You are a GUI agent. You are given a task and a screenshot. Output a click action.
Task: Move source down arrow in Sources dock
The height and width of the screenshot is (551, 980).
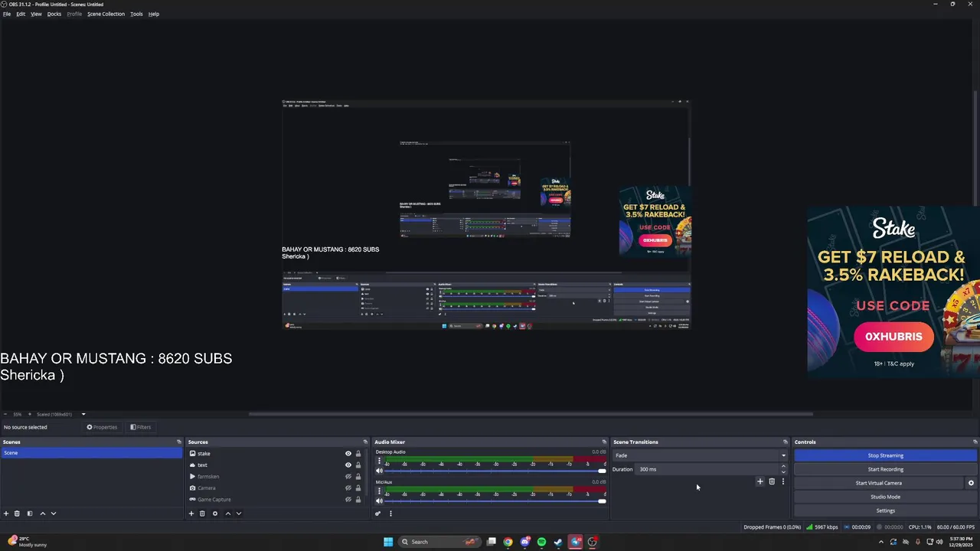(239, 514)
